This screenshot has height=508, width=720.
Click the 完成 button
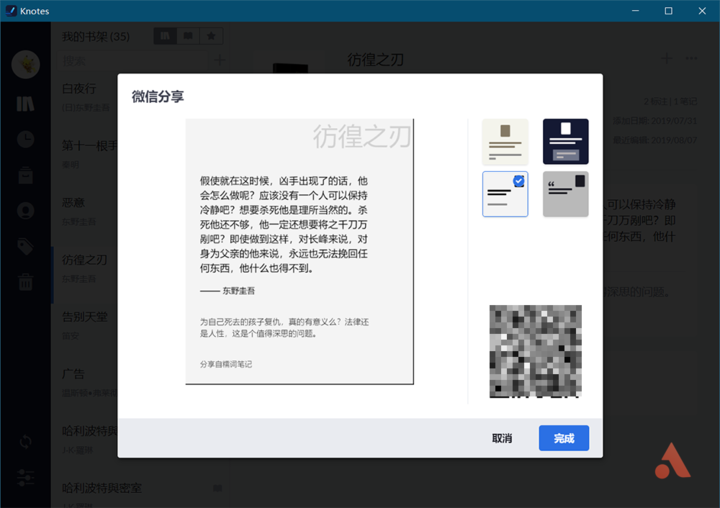click(563, 438)
